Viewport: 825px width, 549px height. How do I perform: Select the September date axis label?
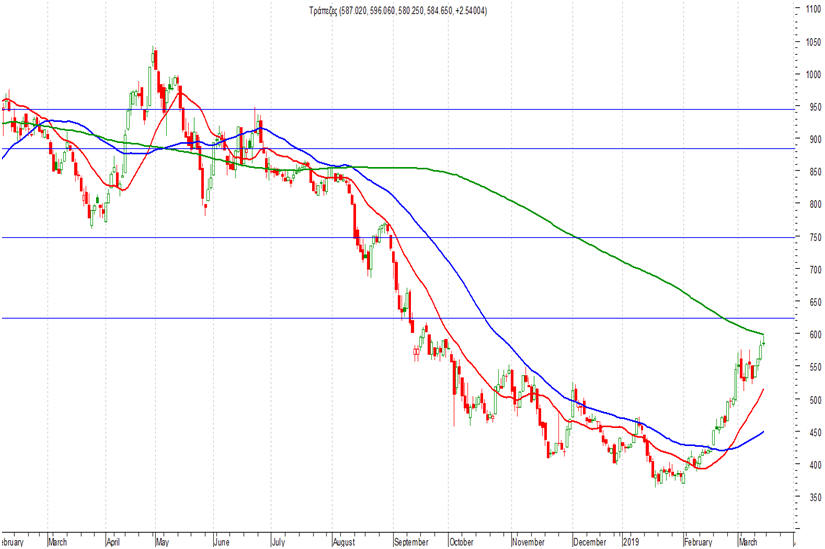411,542
